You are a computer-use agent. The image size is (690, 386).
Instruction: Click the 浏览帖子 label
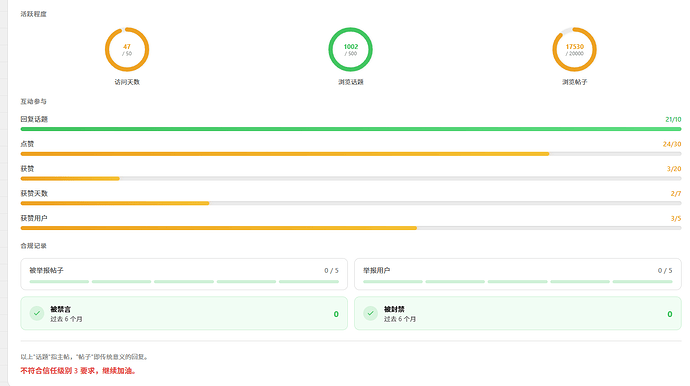tap(575, 82)
